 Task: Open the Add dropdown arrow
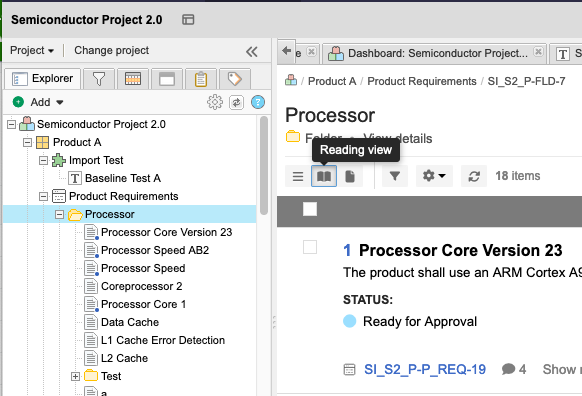[60, 102]
